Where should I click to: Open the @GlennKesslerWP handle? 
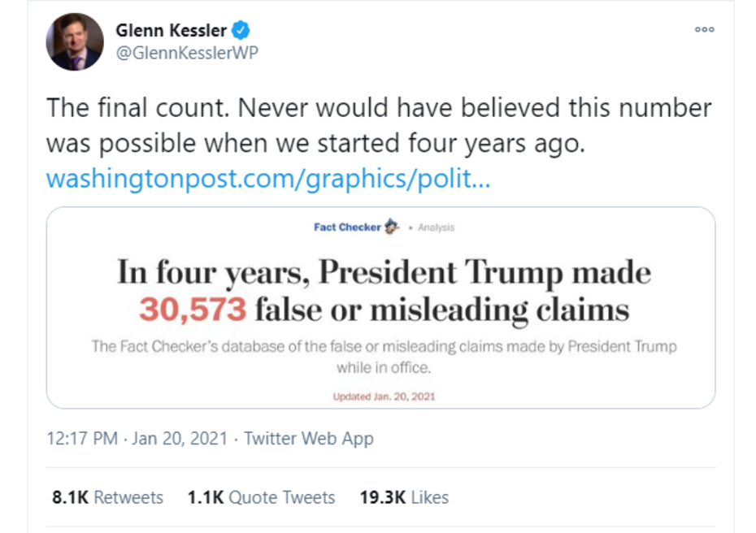tap(186, 53)
